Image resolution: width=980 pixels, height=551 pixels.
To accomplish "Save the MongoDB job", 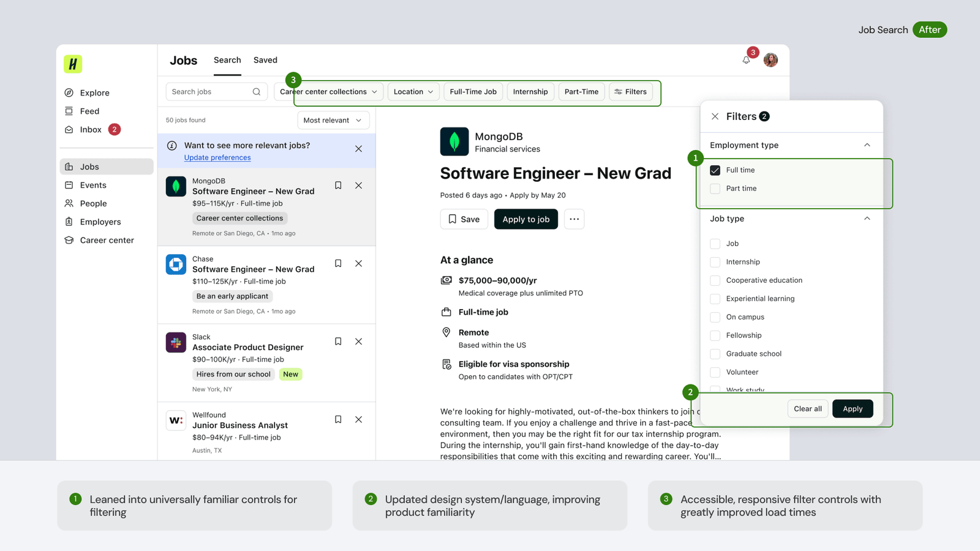I will pos(464,219).
